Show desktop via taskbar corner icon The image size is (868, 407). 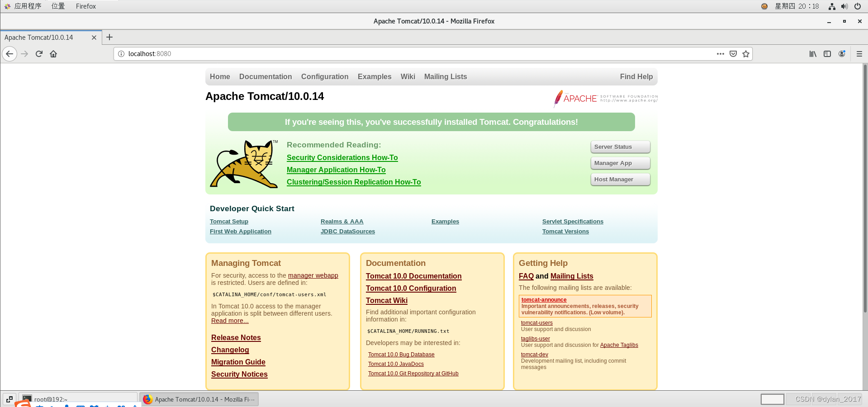9,399
